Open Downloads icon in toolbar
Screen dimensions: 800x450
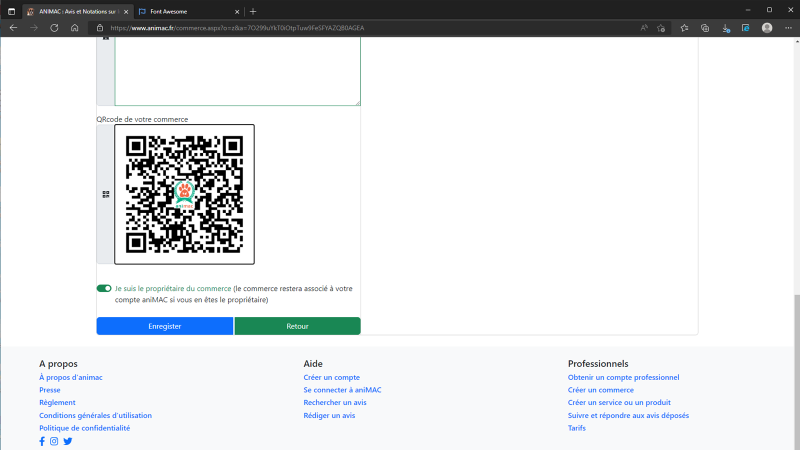click(x=726, y=28)
